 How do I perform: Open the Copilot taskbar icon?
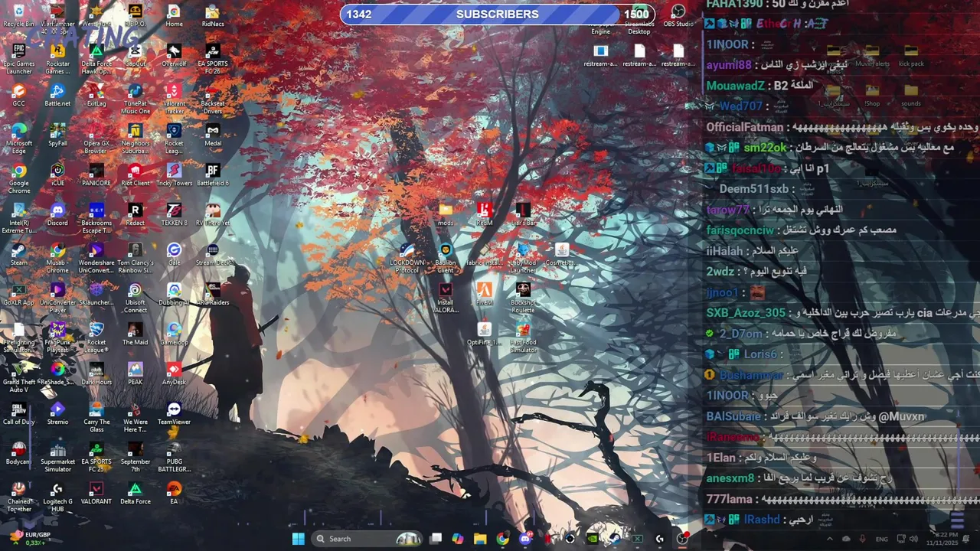458,539
